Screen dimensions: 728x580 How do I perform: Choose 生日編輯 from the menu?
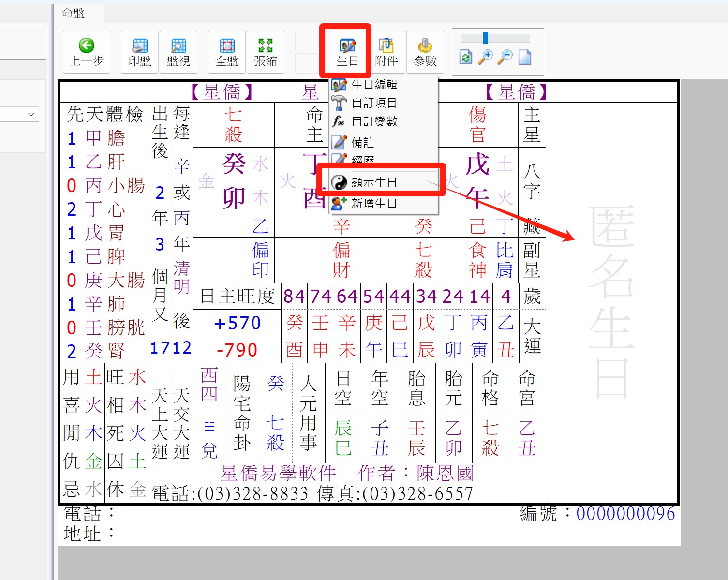(374, 85)
